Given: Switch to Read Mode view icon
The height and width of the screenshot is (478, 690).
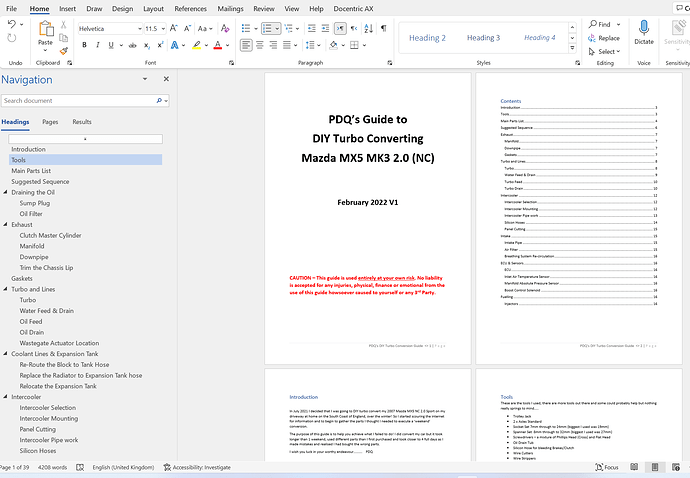Looking at the screenshot, I should point(634,467).
